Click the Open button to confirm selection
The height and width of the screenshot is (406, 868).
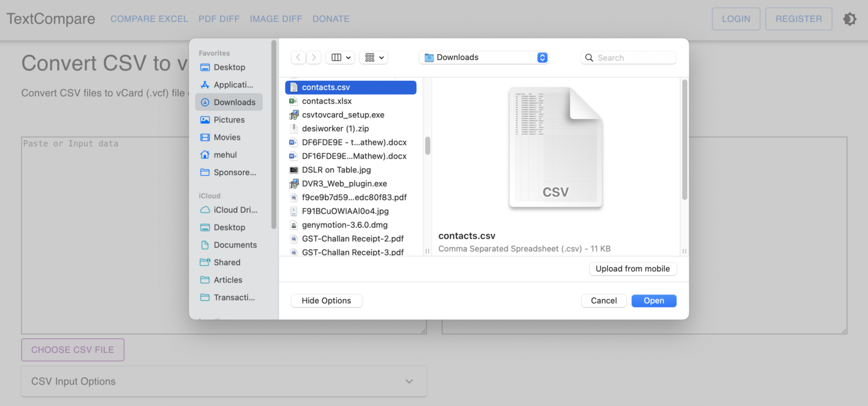[654, 300]
